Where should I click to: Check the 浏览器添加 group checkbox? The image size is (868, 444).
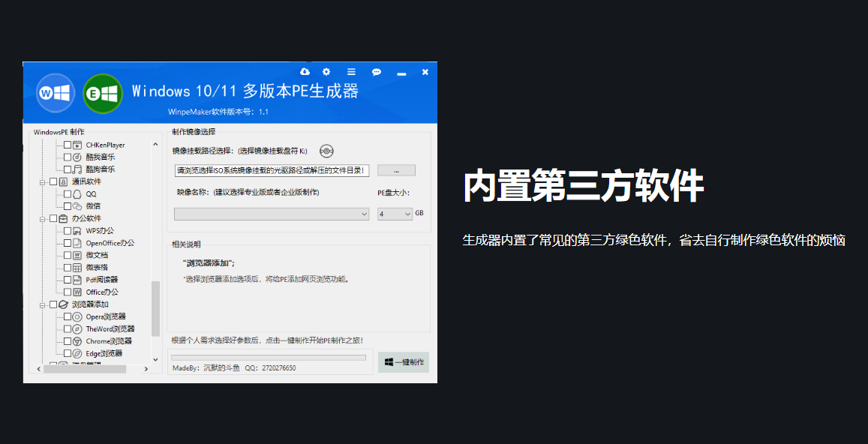(x=53, y=304)
